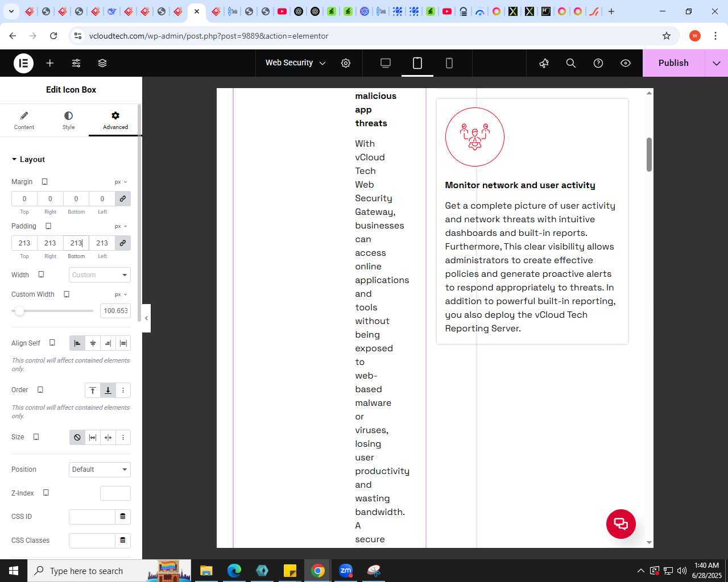Collapse the editor side panel
Image resolution: width=728 pixels, height=582 pixels.
[146, 318]
